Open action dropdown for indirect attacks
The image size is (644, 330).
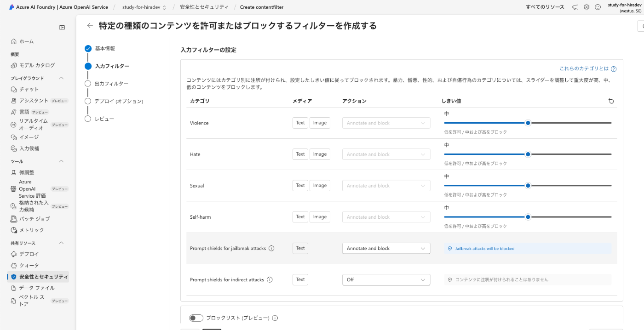[386, 279]
